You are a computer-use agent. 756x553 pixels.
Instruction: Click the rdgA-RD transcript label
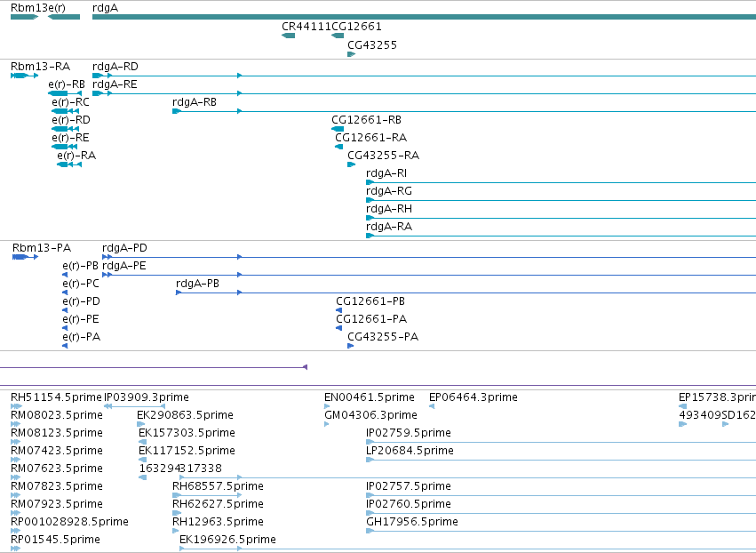[115, 66]
